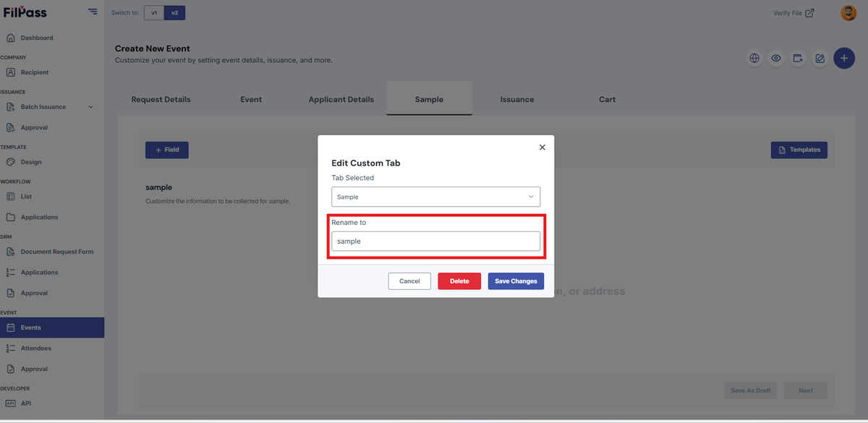The image size is (868, 423).
Task: Open the user avatar profile menu
Action: [x=848, y=12]
